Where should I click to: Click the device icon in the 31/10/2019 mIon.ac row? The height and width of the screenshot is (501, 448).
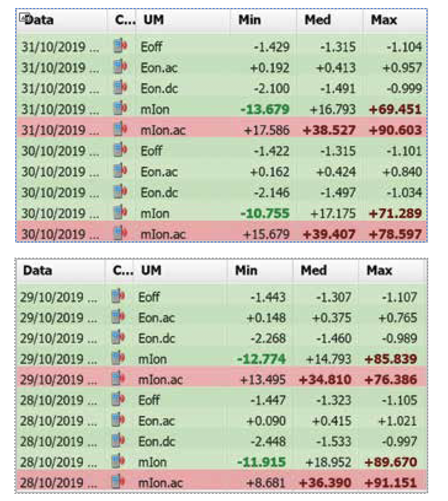(119, 130)
